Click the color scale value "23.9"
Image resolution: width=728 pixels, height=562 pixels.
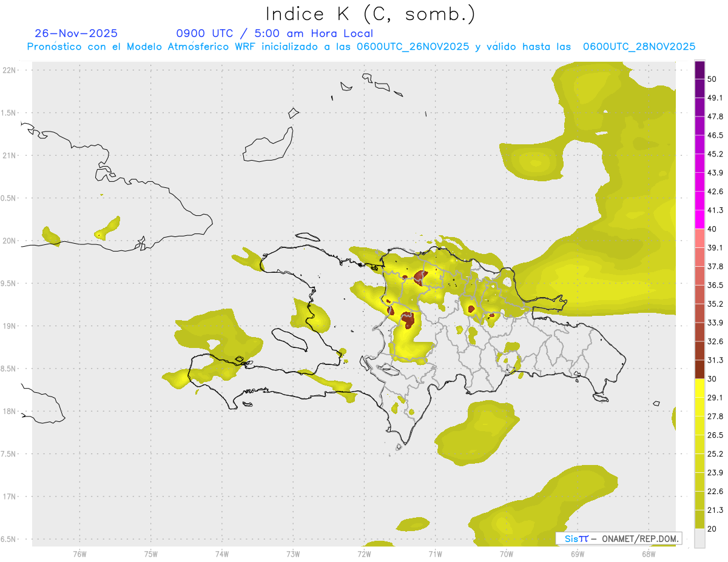tap(715, 473)
